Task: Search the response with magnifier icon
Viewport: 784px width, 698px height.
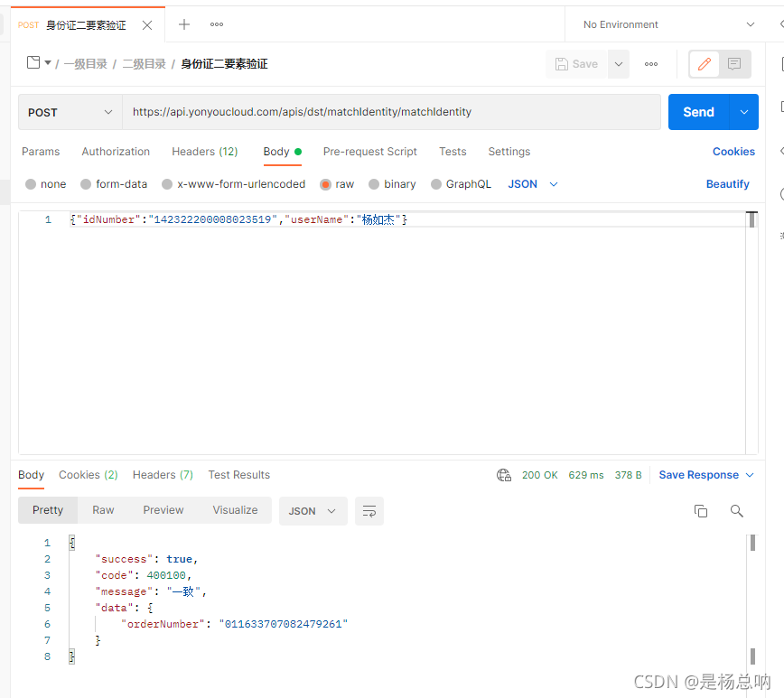Action: pyautogui.click(x=736, y=511)
